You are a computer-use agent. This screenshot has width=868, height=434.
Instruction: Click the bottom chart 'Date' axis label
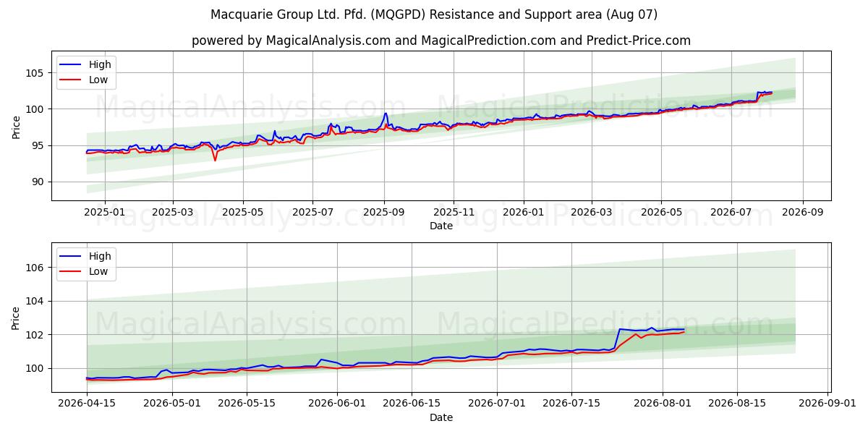(441, 417)
